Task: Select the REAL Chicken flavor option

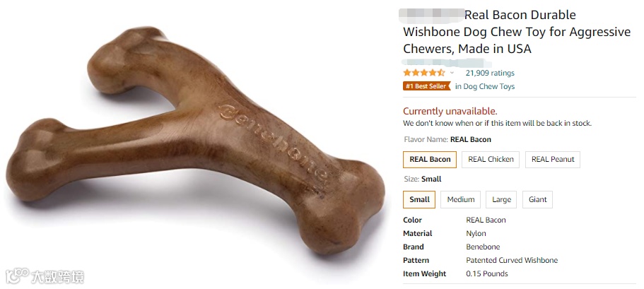Action: point(491,159)
